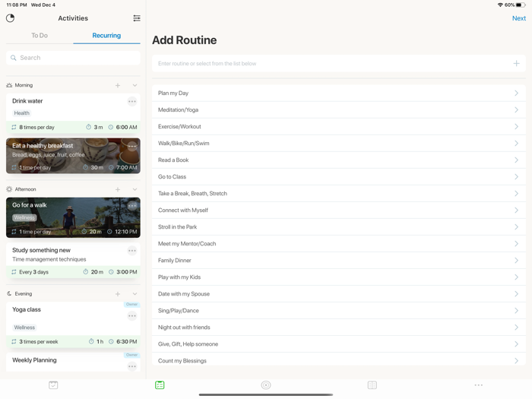This screenshot has height=399, width=532.
Task: Add a new Morning activity
Action: [x=118, y=85]
